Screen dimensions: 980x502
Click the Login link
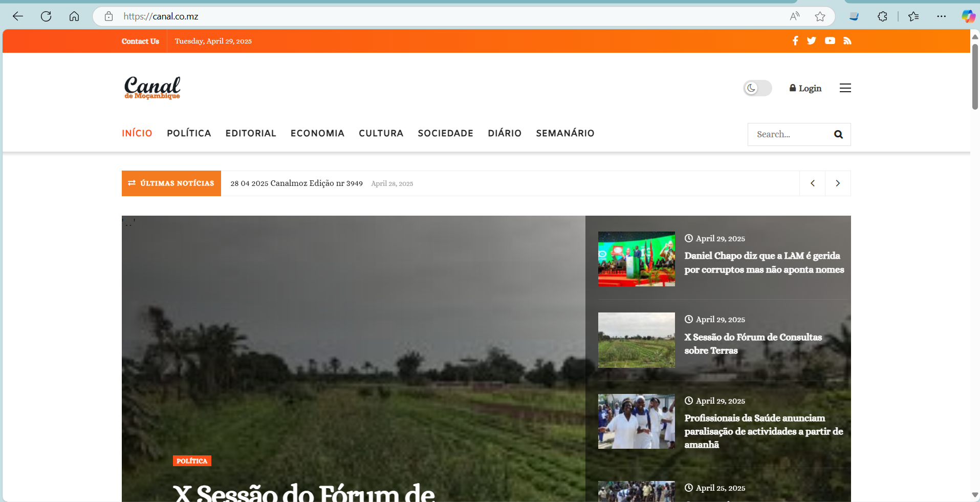[x=805, y=88]
